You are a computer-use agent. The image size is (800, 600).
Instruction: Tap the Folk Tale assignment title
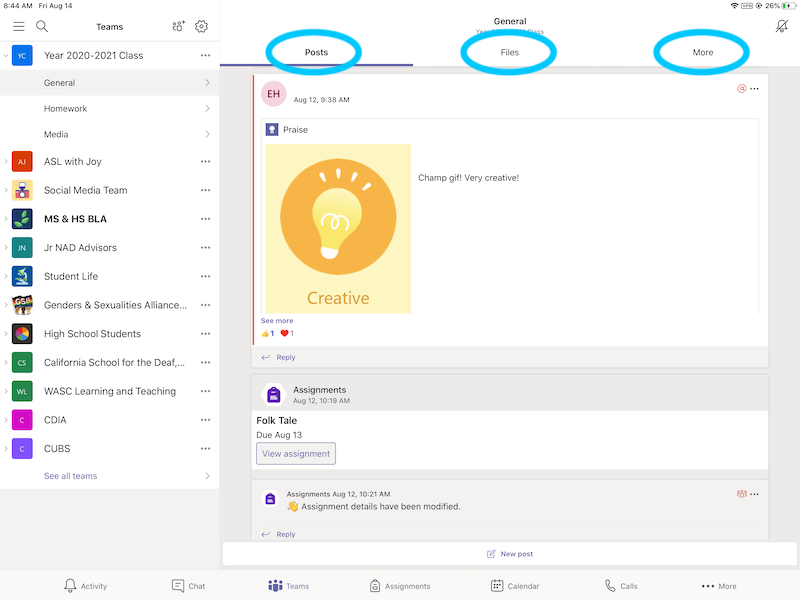pyautogui.click(x=276, y=420)
